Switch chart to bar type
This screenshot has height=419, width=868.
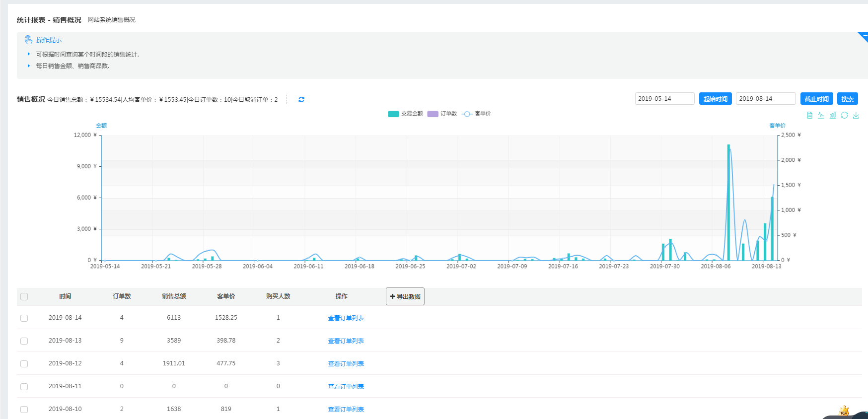(833, 115)
